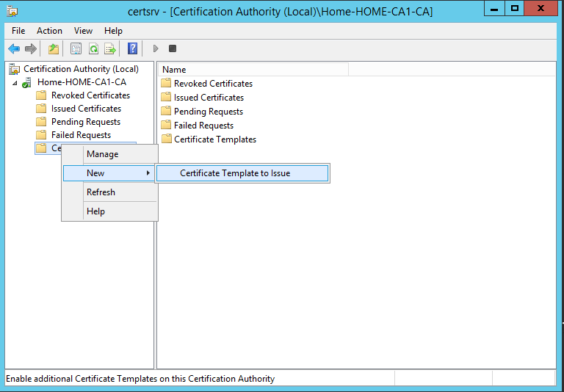The height and width of the screenshot is (392, 564).
Task: Close the certsrv window
Action: [541, 9]
